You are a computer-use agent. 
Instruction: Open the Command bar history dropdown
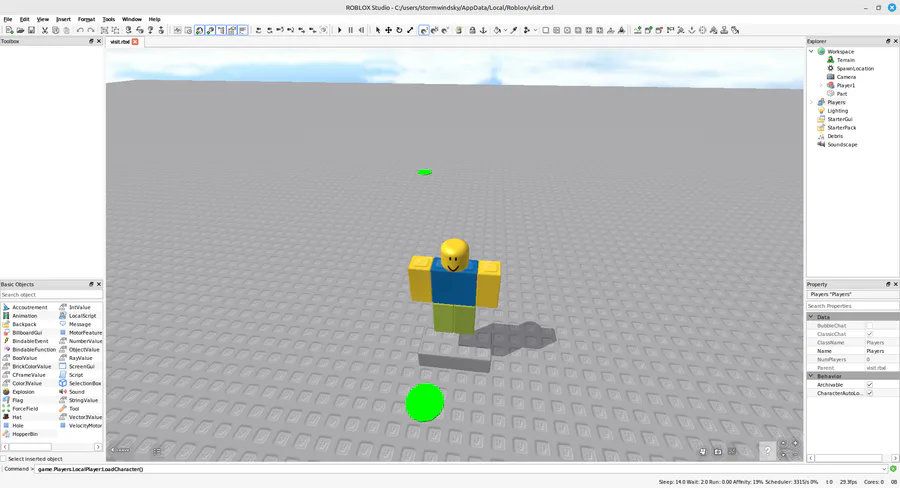(x=884, y=469)
